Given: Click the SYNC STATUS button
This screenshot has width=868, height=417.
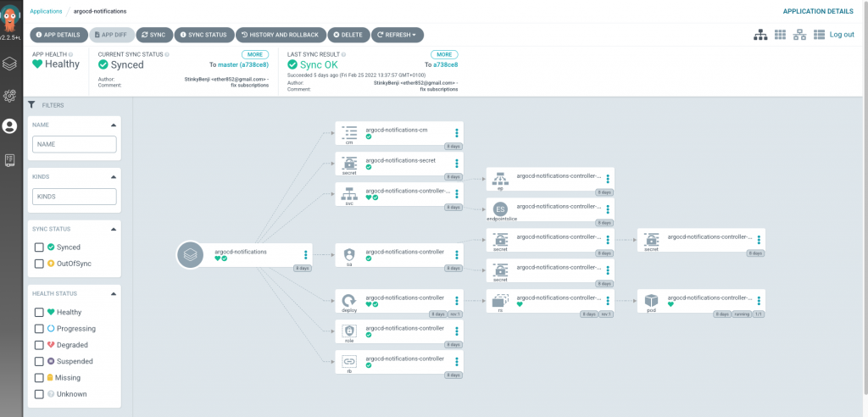Looking at the screenshot, I should (204, 35).
